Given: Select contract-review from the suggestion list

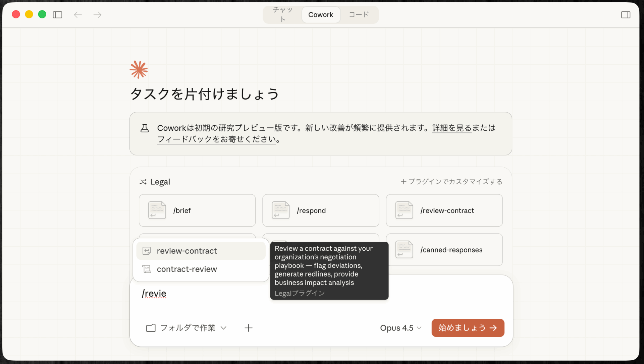Looking at the screenshot, I should pos(187,268).
